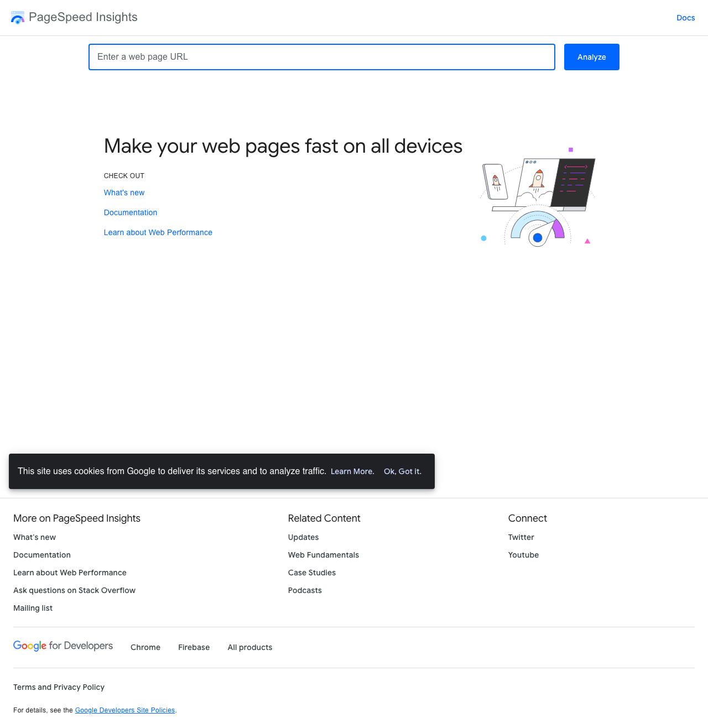Open the Twitter link

click(x=521, y=537)
